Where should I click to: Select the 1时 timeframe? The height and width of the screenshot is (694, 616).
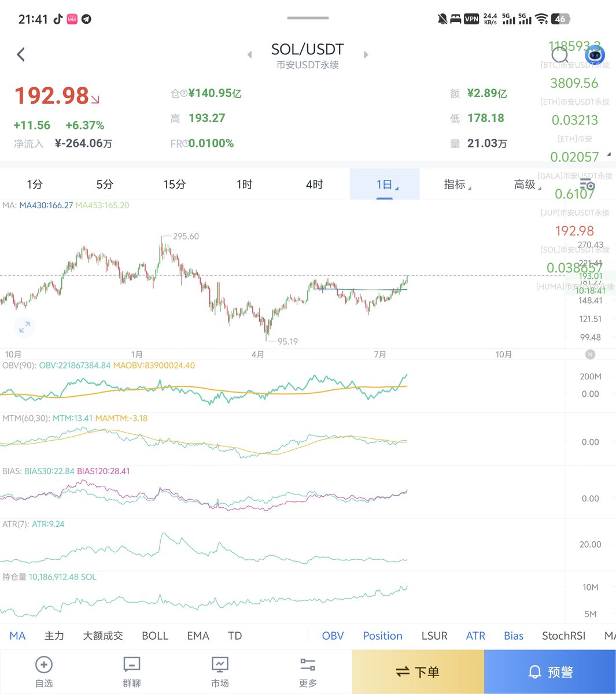coord(245,184)
